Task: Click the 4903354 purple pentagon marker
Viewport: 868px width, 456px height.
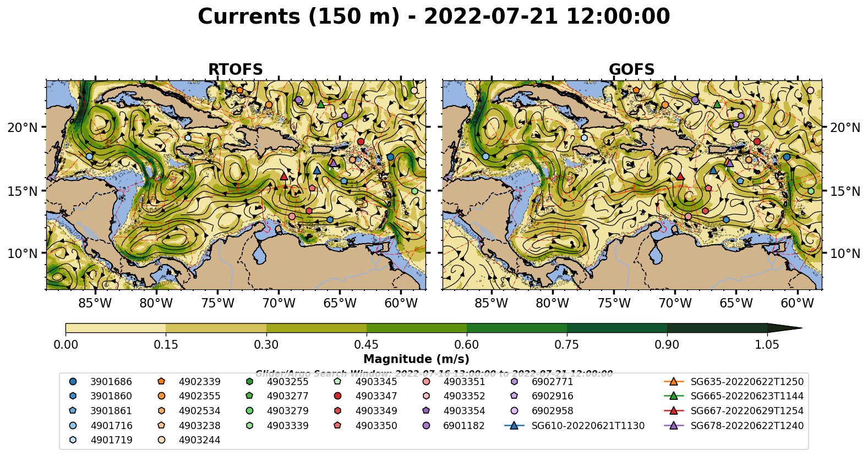Action: tap(426, 410)
